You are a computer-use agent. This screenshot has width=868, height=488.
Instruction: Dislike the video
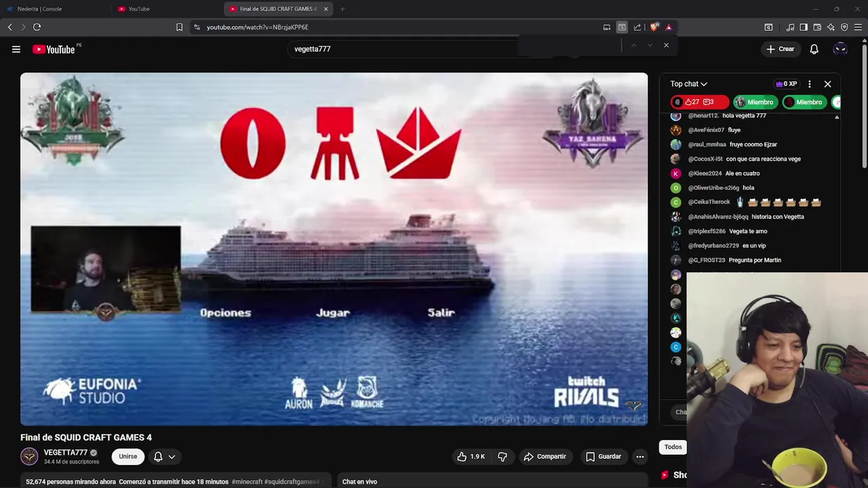point(502,457)
